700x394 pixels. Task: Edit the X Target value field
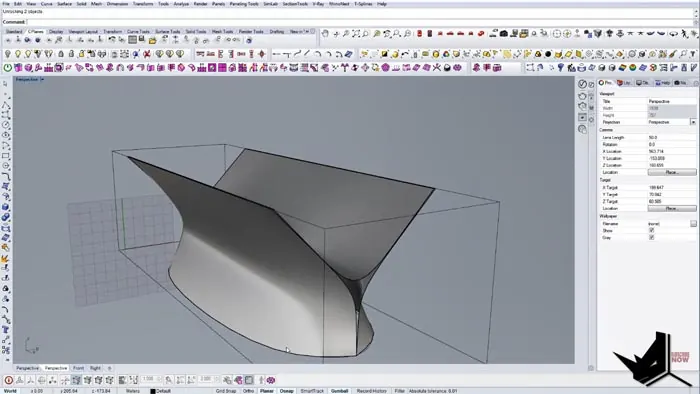click(x=672, y=188)
